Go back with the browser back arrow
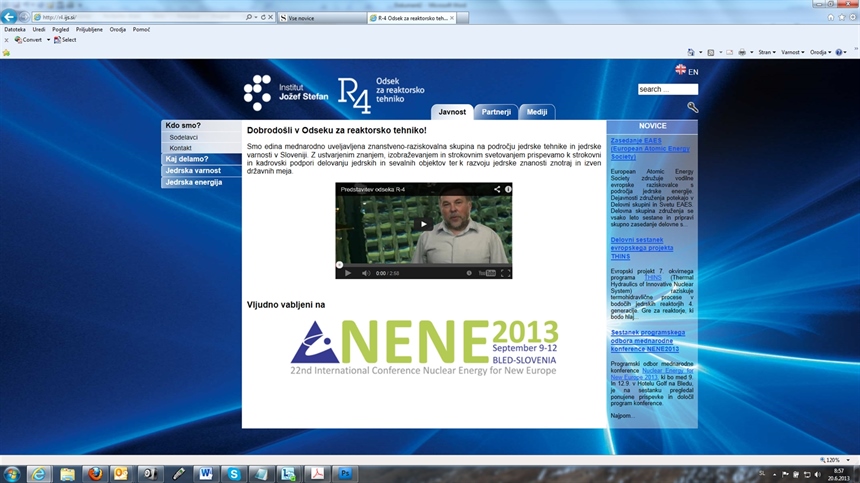860x483 pixels. point(9,16)
